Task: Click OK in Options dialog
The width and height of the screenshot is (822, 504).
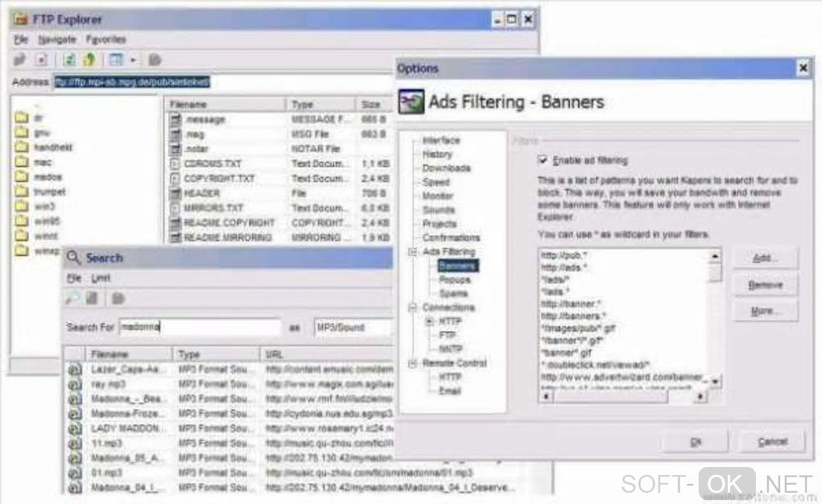Action: click(x=695, y=442)
